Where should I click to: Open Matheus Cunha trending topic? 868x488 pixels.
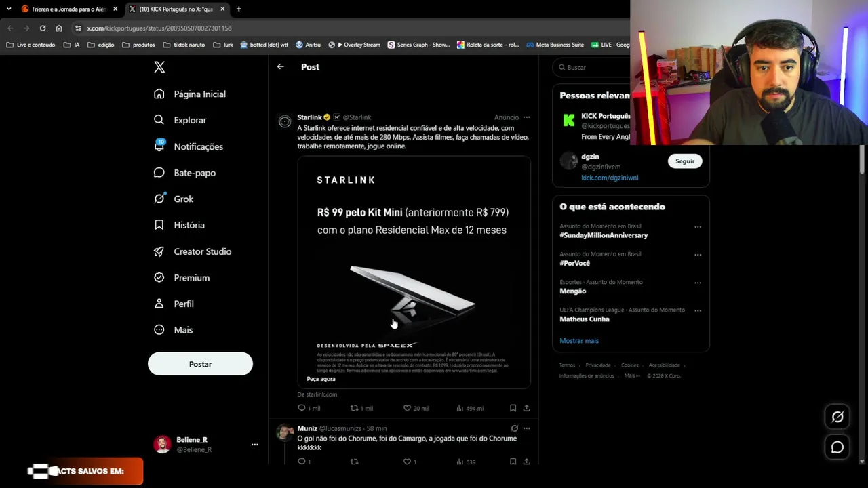585,319
